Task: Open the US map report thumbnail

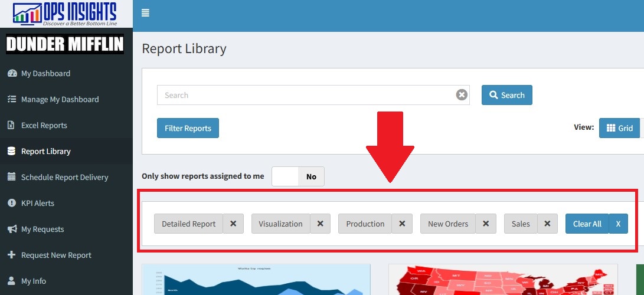Action: point(503,280)
